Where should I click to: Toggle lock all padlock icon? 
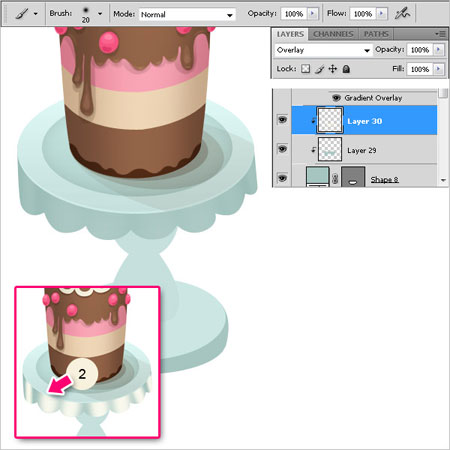coord(346,69)
